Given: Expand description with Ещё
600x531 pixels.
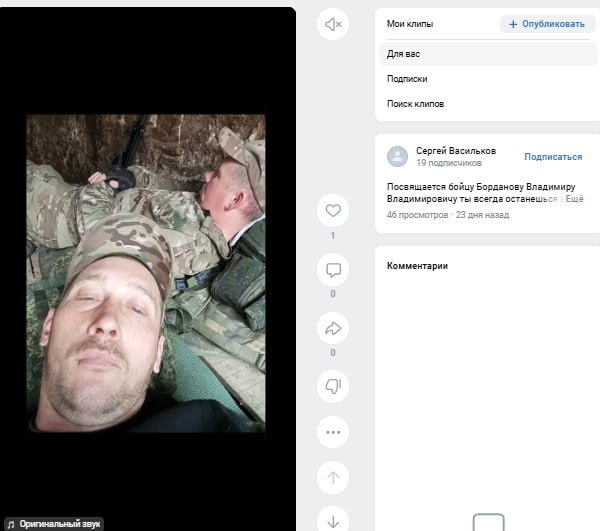Looking at the screenshot, I should [x=574, y=199].
